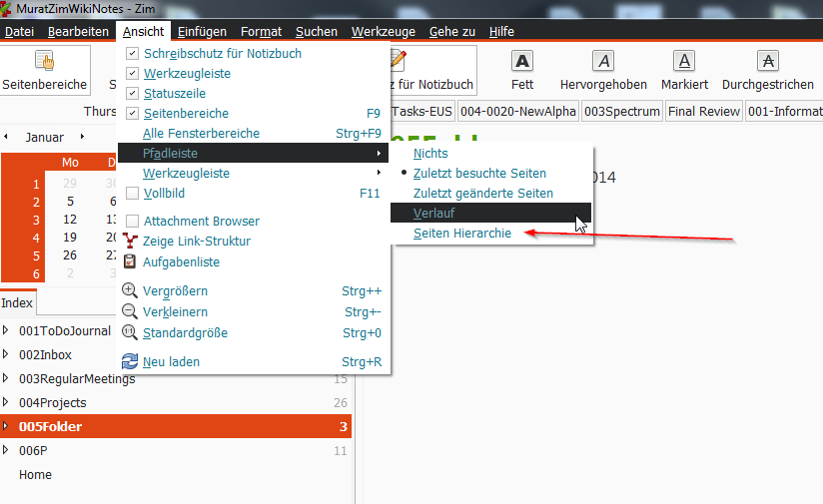This screenshot has height=504, width=823.
Task: Expand 004Projects tree node
Action: [5, 402]
